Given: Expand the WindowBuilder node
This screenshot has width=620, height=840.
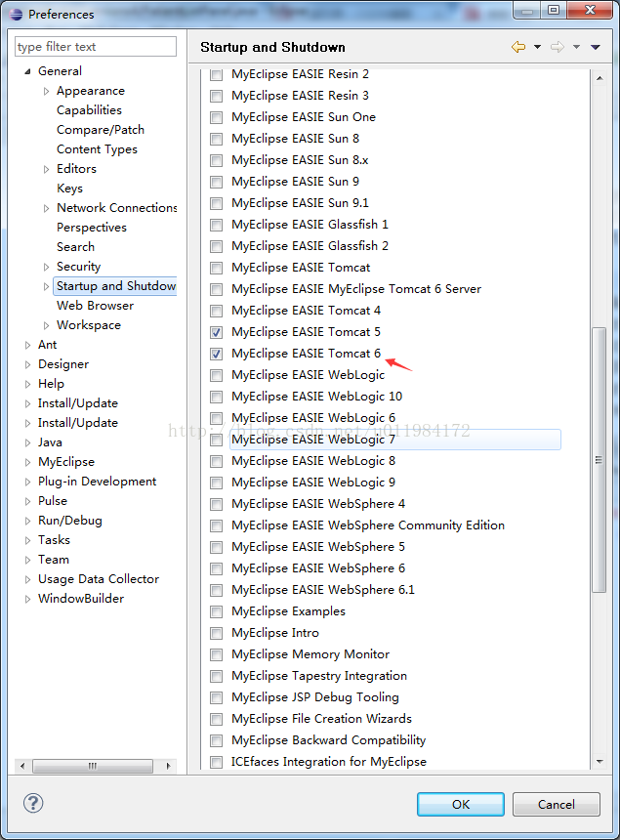Looking at the screenshot, I should coord(28,600).
